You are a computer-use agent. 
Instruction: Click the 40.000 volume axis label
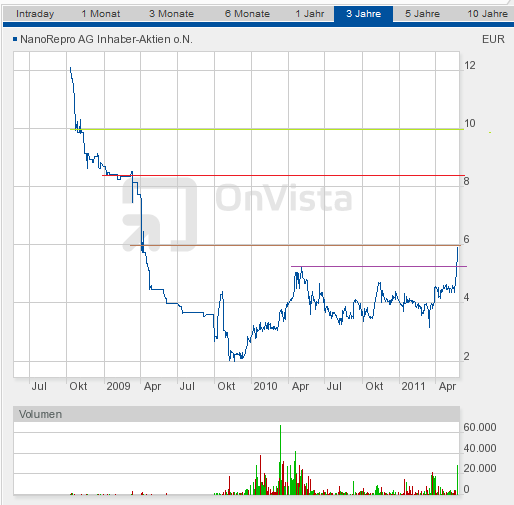480,448
